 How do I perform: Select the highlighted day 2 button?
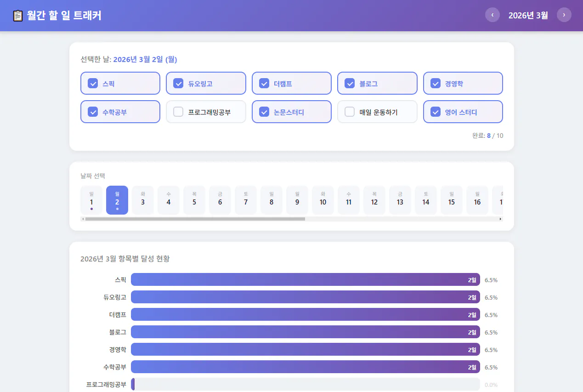tap(117, 200)
